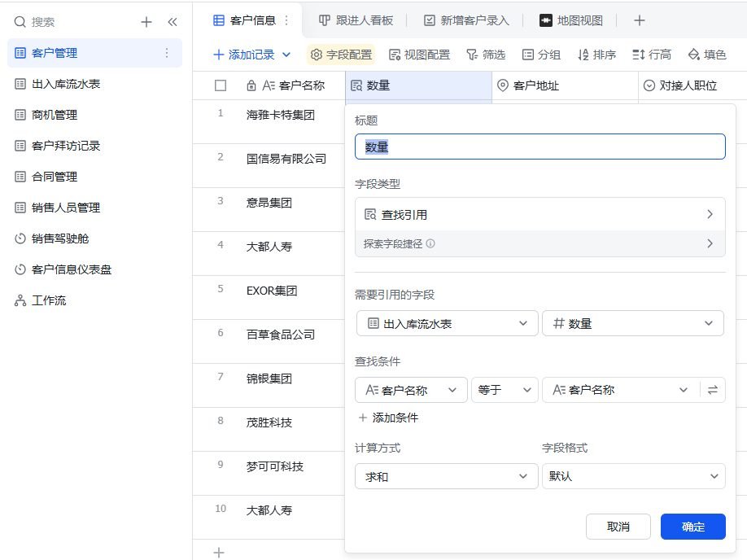Switch to the 跟进人看板 tab

(x=356, y=20)
